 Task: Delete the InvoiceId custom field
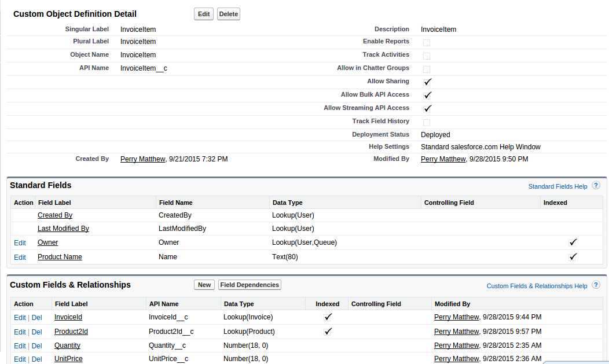click(37, 318)
